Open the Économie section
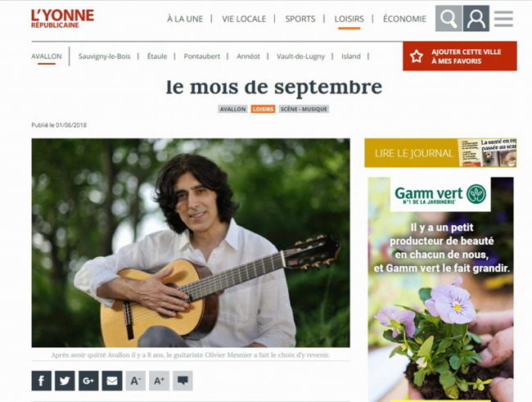The image size is (532, 402). click(404, 19)
